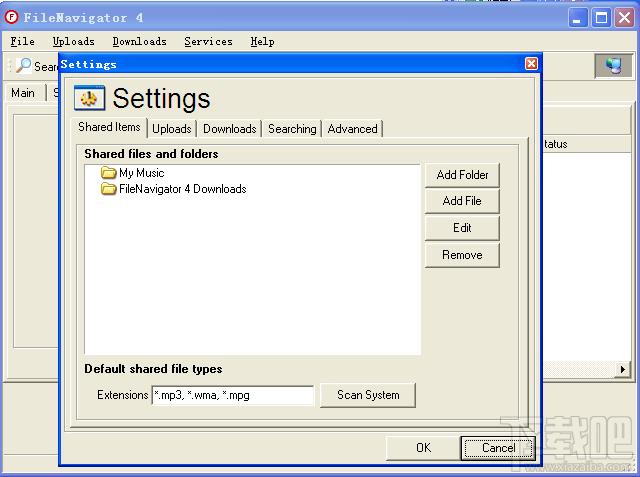This screenshot has width=640, height=477.
Task: Maximize the FileNavigator 4 window
Action: pyautogui.click(x=601, y=18)
